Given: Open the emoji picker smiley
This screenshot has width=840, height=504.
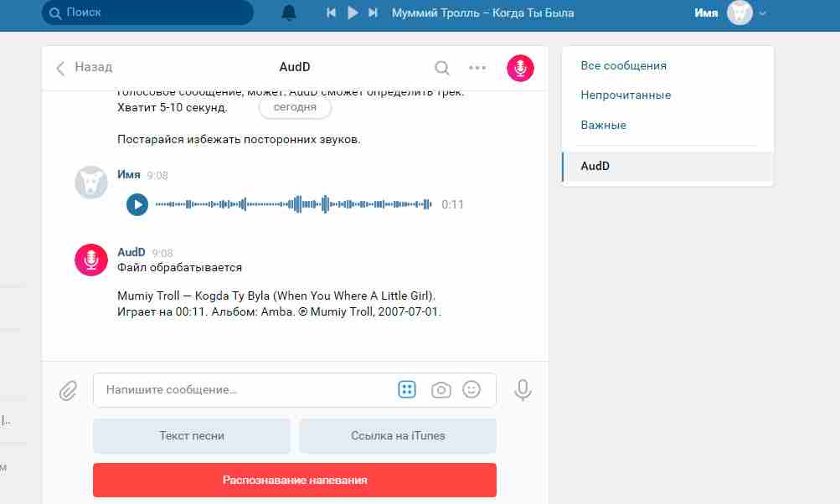Looking at the screenshot, I should pos(472,389).
